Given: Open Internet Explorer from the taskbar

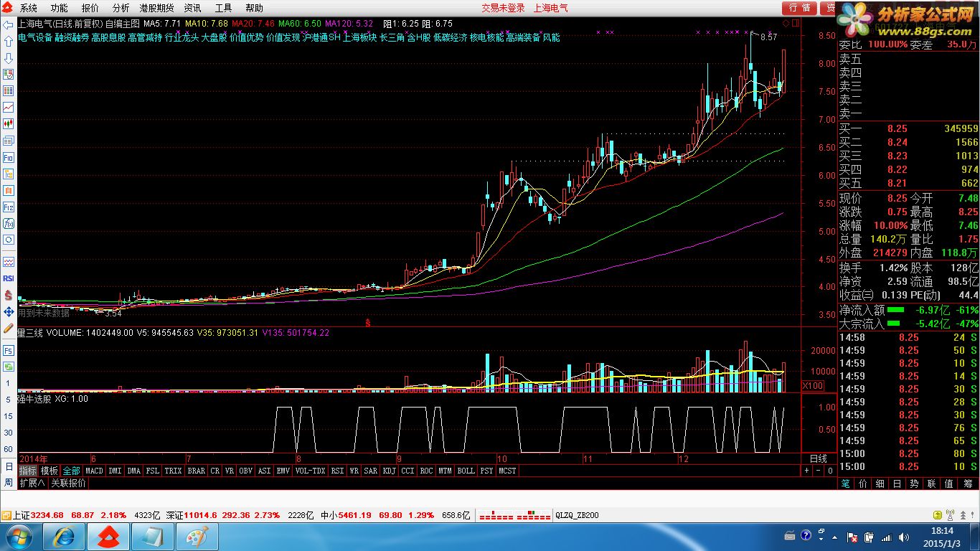Looking at the screenshot, I should click(x=65, y=537).
